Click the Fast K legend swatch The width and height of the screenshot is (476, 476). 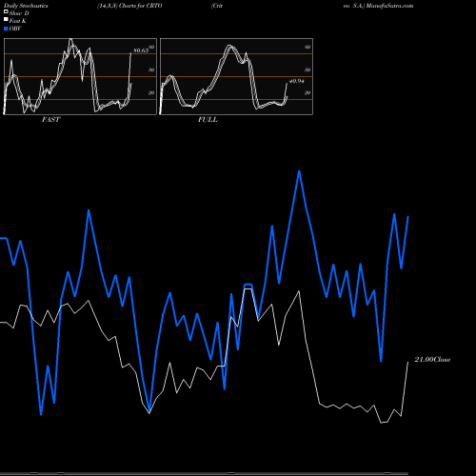6,20
